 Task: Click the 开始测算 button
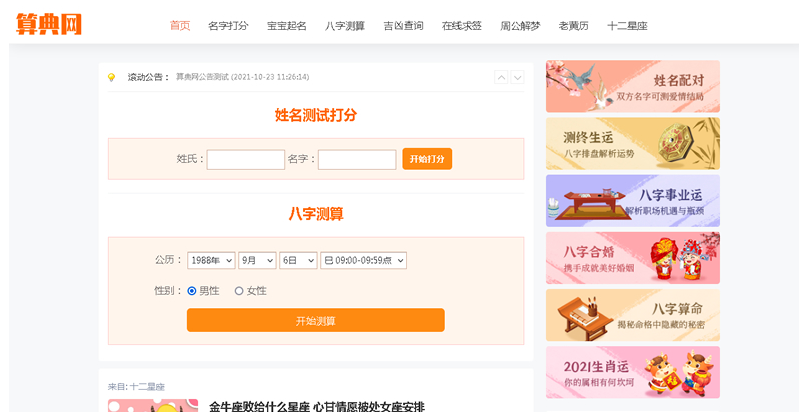pyautogui.click(x=315, y=320)
